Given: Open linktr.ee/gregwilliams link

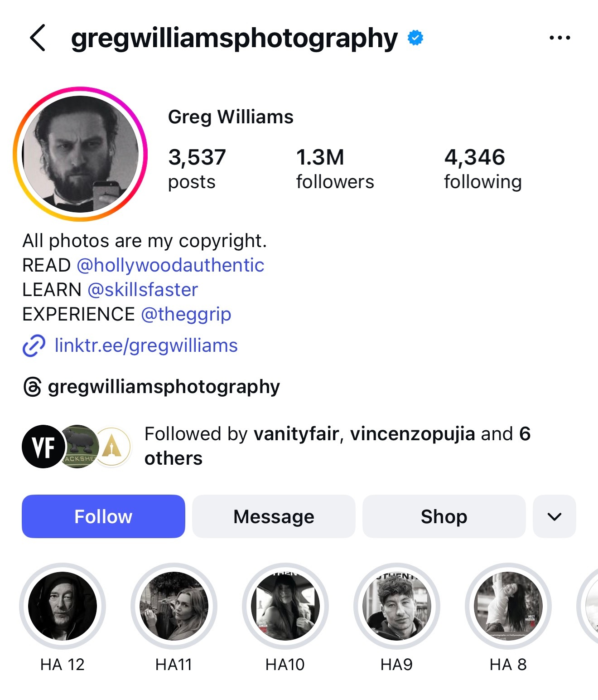Looking at the screenshot, I should [146, 346].
